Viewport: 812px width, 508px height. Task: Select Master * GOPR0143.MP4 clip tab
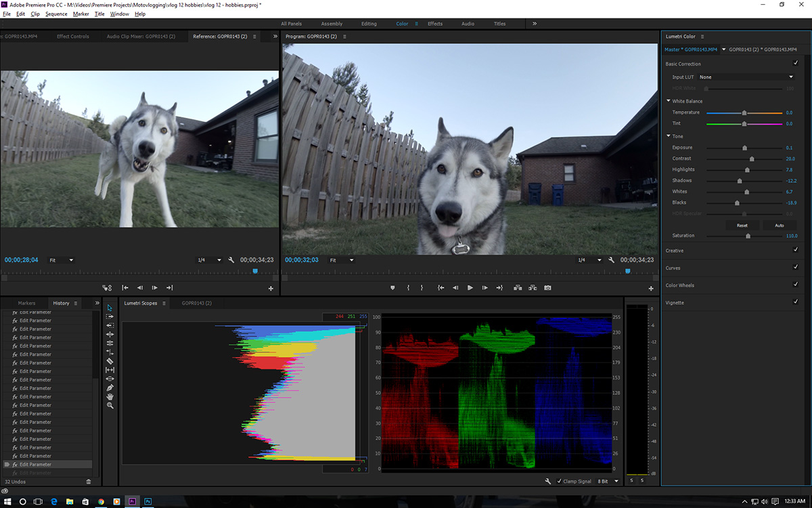click(x=690, y=49)
